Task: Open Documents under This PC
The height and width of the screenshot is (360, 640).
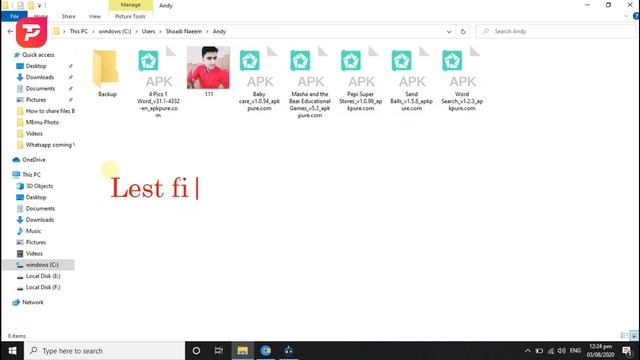Action: coord(40,209)
